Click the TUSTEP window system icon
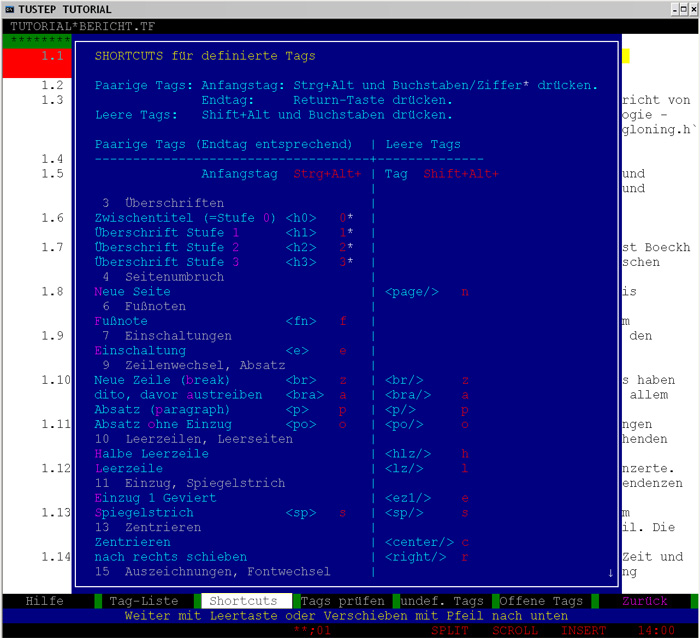 (10, 9)
